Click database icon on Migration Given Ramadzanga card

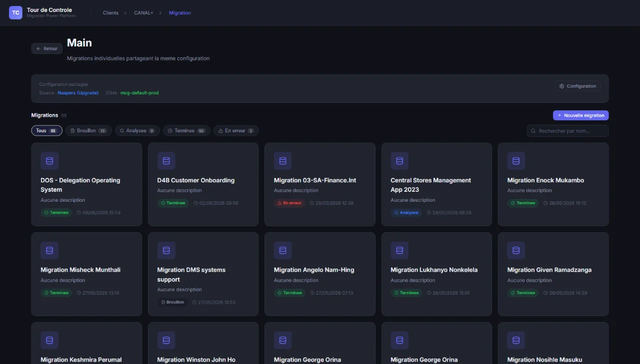(x=516, y=250)
